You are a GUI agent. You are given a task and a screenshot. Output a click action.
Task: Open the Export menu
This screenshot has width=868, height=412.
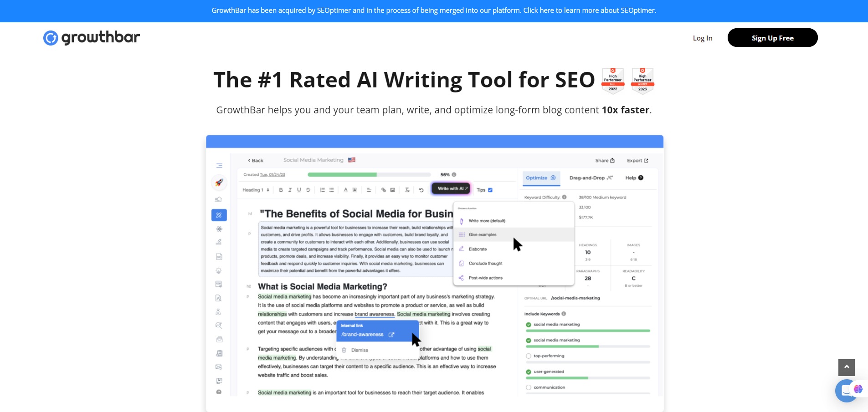pos(637,161)
